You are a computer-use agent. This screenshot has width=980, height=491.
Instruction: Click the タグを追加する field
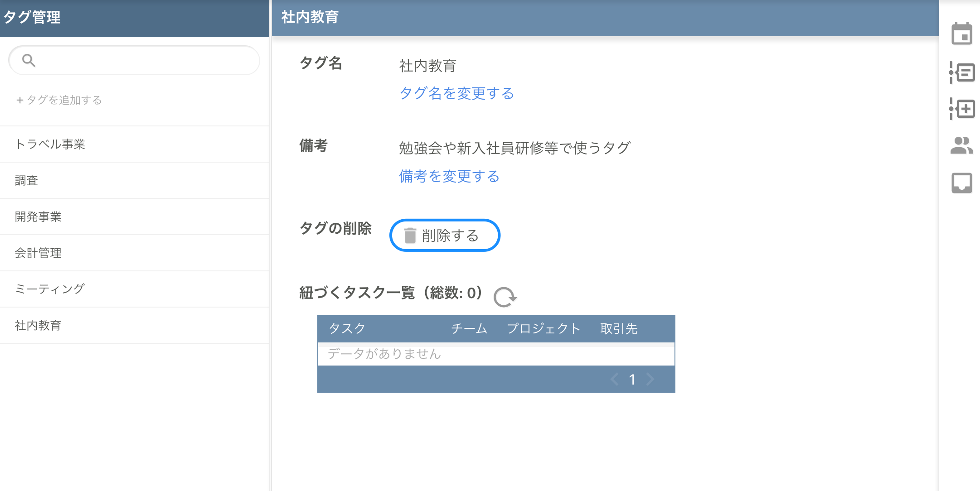tap(60, 100)
